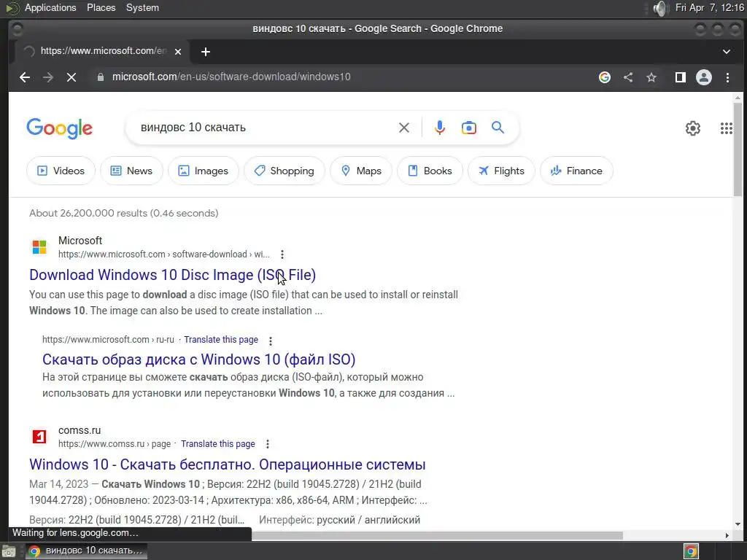Click the comss.ru favicon
This screenshot has height=560, width=747.
click(x=39, y=436)
